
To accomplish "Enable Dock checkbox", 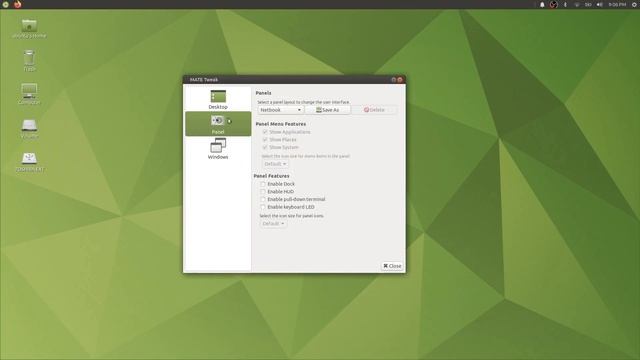I will pyautogui.click(x=263, y=184).
